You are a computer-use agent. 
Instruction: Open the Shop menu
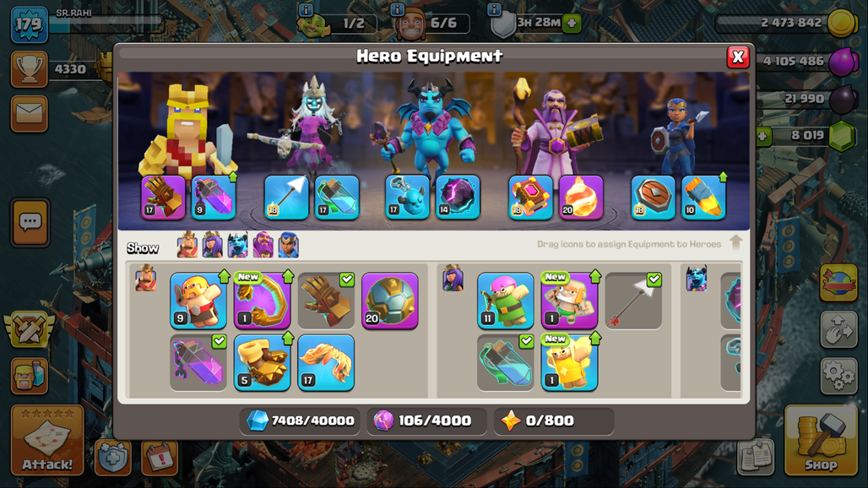tap(821, 441)
